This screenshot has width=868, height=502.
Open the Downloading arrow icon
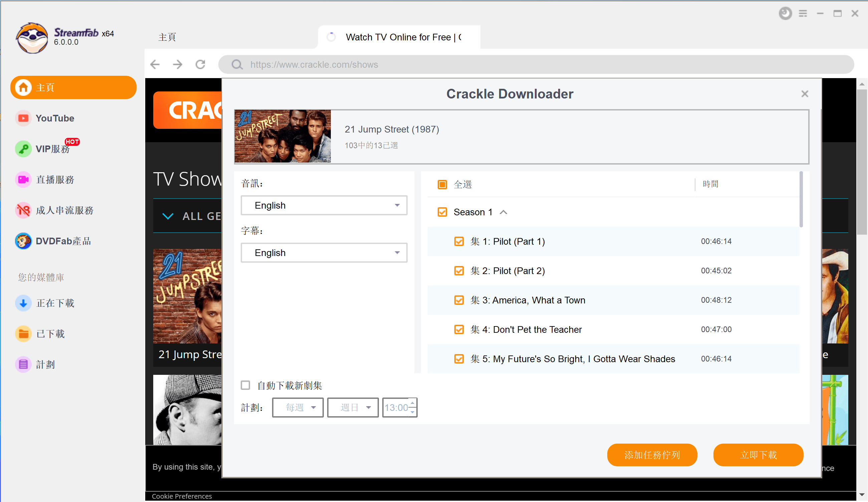[x=23, y=303]
